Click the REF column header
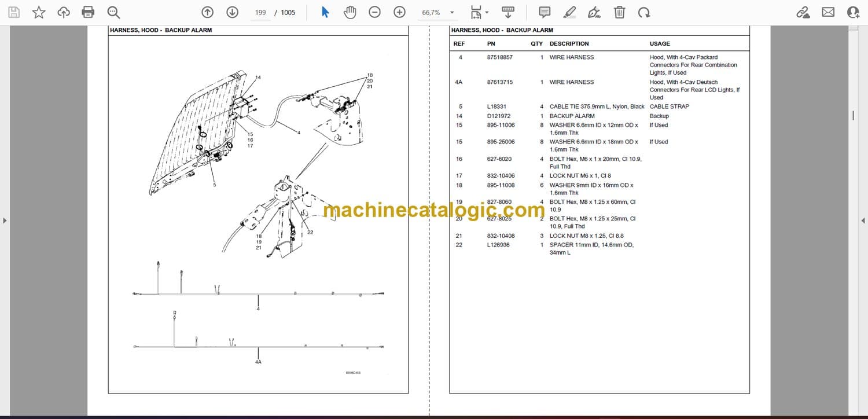This screenshot has height=419, width=868. tap(459, 44)
